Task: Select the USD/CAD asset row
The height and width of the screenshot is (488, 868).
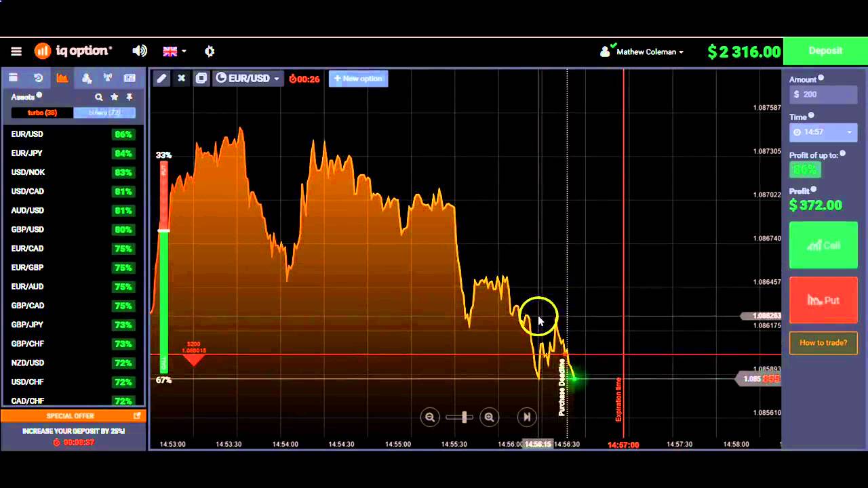Action: pyautogui.click(x=72, y=191)
